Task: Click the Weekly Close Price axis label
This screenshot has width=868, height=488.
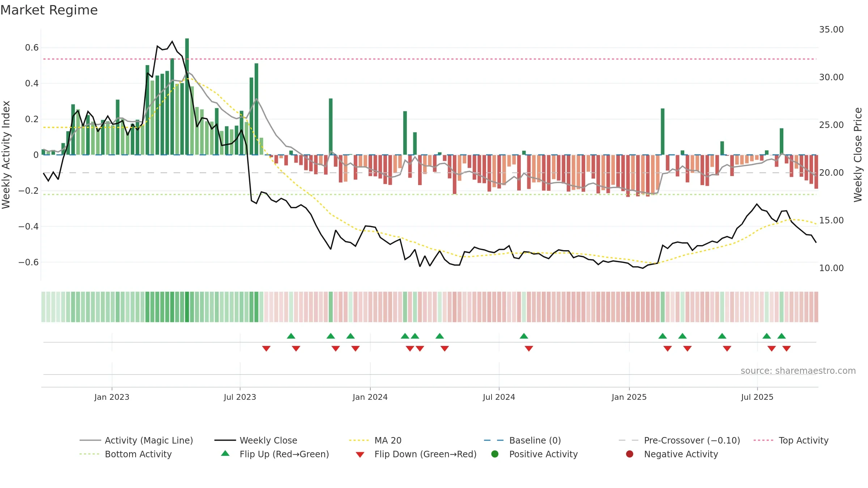Action: [858, 155]
